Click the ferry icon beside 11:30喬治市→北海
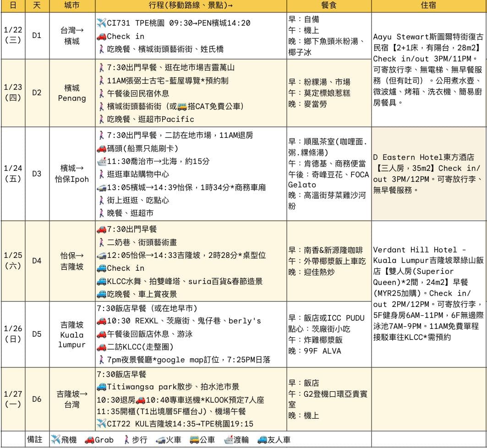Image resolution: width=487 pixels, height=448 pixels. tap(102, 161)
